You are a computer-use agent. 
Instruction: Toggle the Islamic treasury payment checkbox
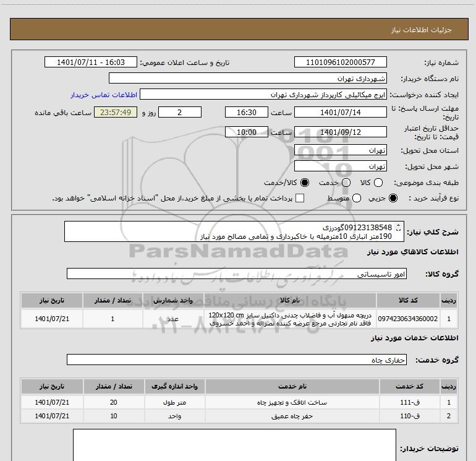300,198
